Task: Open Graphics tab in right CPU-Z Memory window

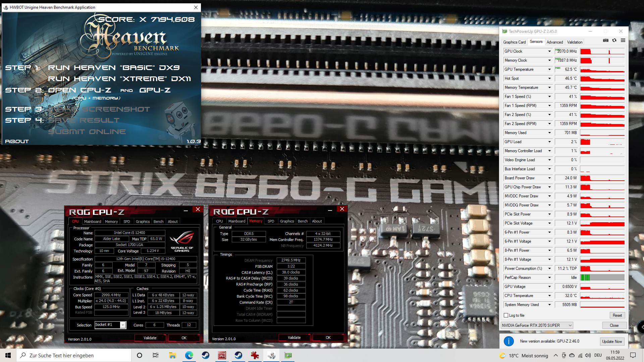Action: (287, 221)
